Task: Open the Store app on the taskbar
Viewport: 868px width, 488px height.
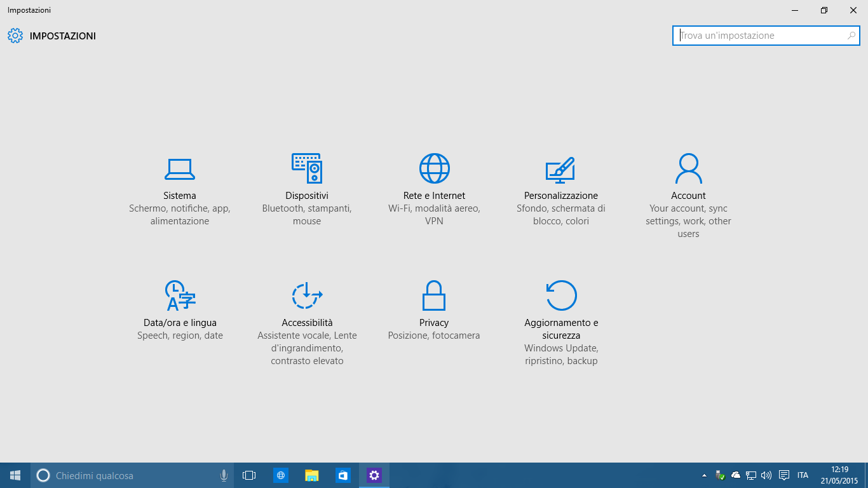Action: point(342,475)
